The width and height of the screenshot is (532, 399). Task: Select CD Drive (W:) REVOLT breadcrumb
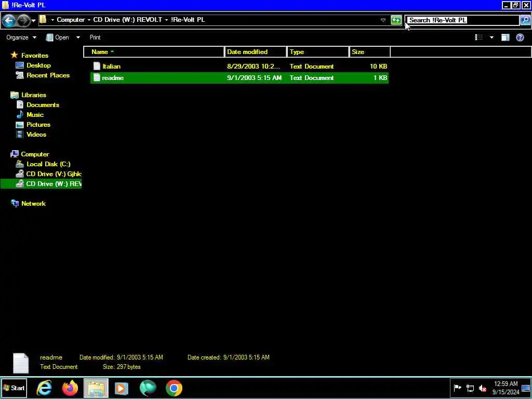128,20
